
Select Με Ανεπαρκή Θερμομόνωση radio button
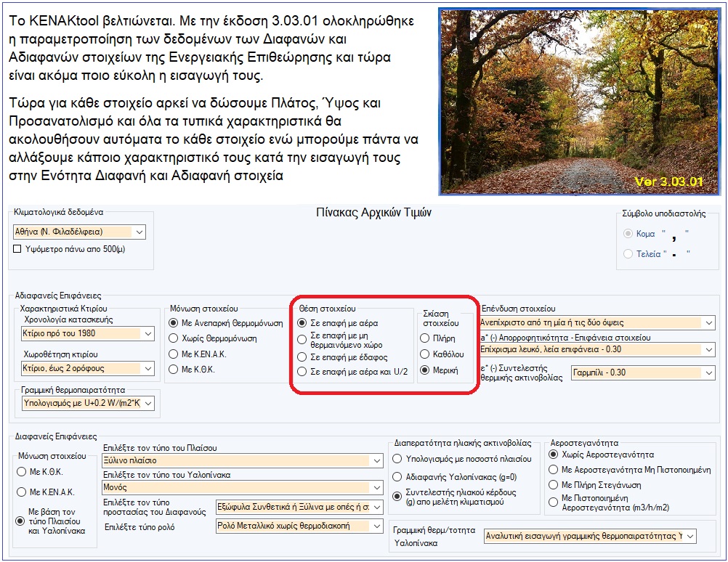[173, 323]
